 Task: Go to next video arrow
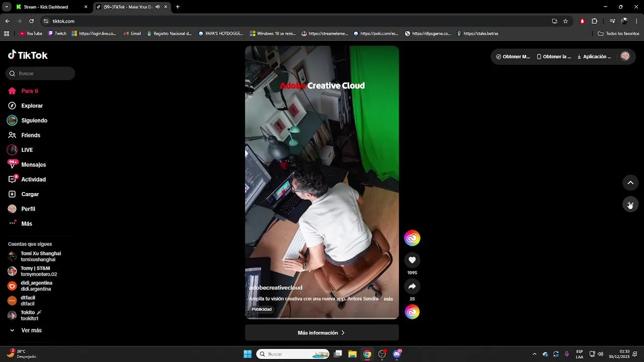click(630, 204)
